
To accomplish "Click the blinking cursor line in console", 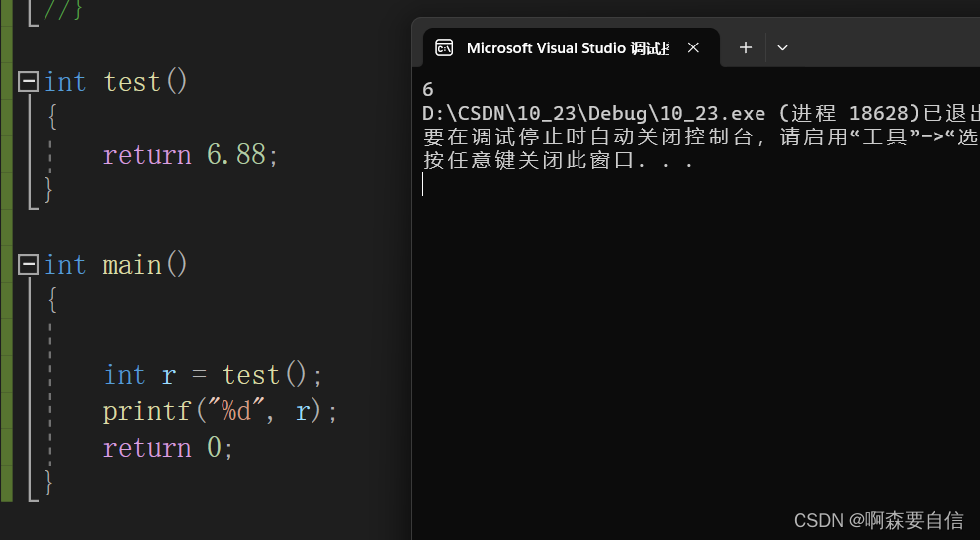I will pyautogui.click(x=423, y=184).
